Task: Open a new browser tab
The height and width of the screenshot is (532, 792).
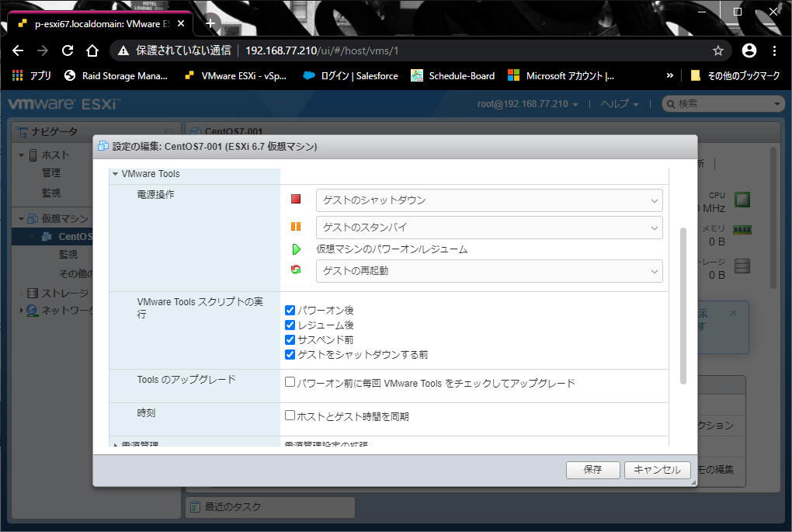Action: click(x=210, y=23)
